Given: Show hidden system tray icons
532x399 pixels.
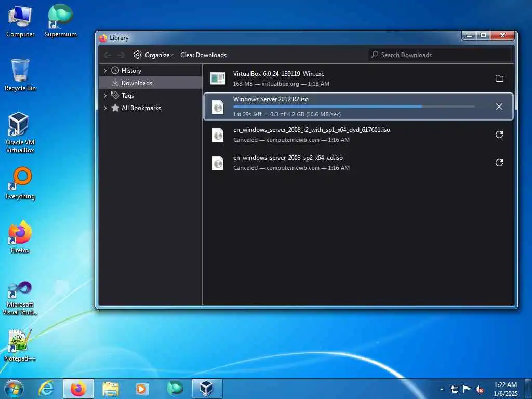Looking at the screenshot, I should (x=442, y=389).
